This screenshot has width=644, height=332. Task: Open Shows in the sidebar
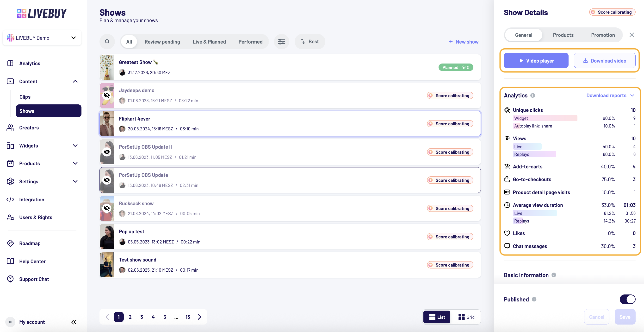point(49,111)
